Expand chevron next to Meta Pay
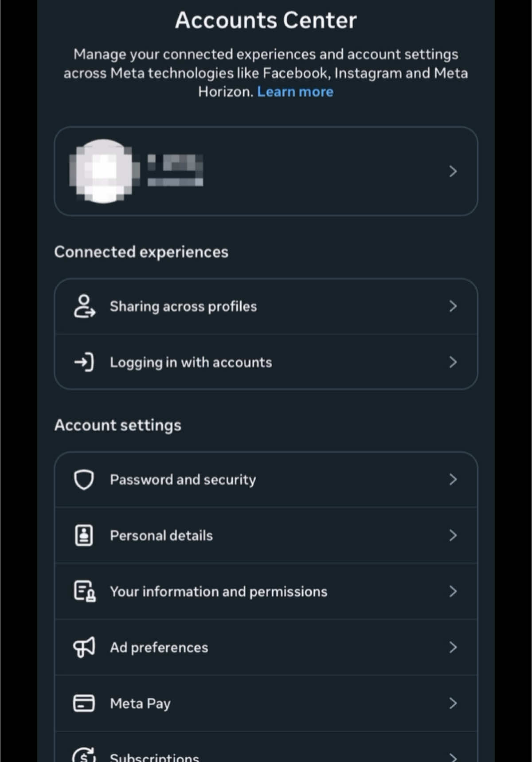This screenshot has height=762, width=532. 453,703
